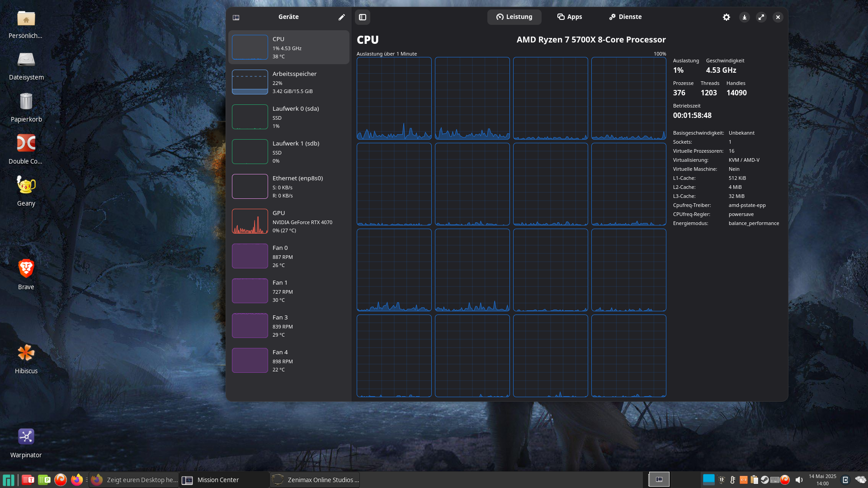Switch to Zenimax Online Studios taskbar window
Viewport: 868px width, 488px height.
[315, 479]
